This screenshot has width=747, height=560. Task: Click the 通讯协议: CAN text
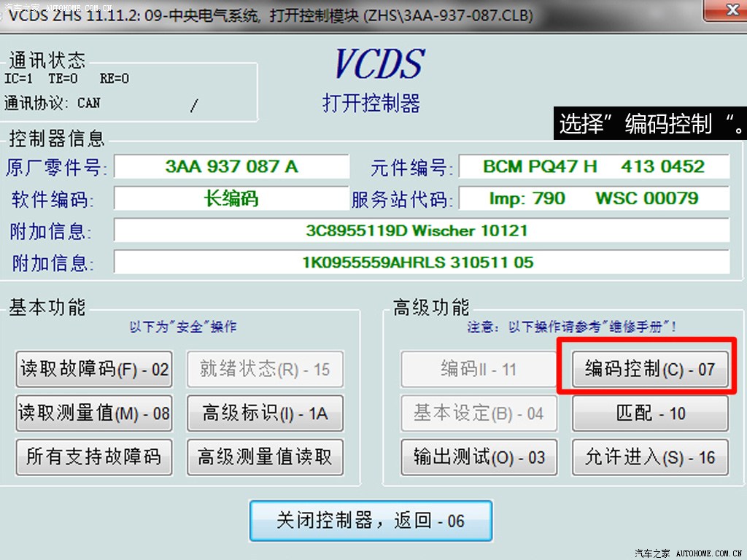click(x=53, y=103)
